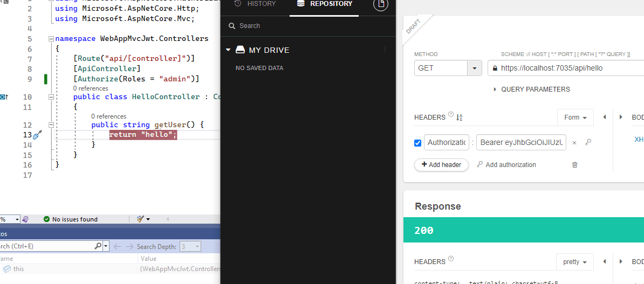Switch to the REPOSITORY tab
This screenshot has width=644, height=284.
[324, 4]
